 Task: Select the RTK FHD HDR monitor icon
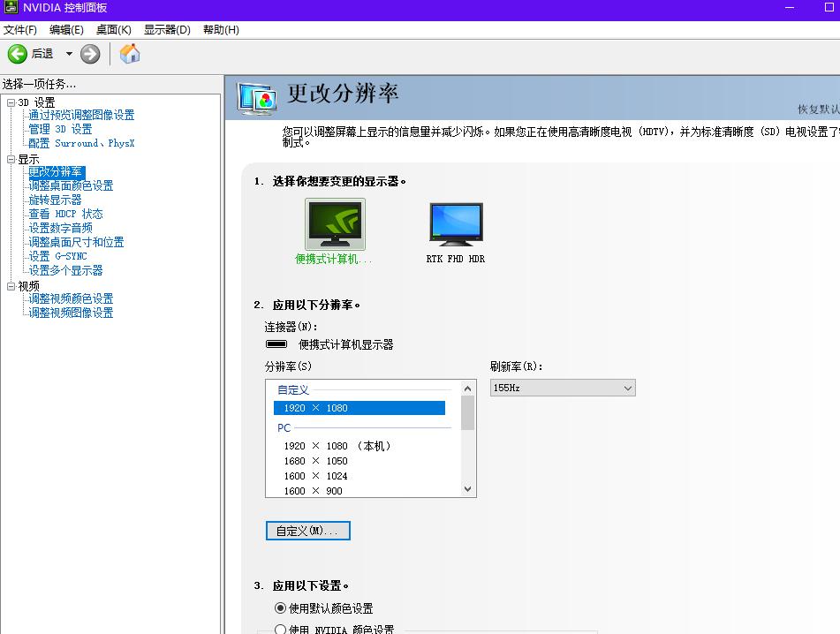pos(456,224)
